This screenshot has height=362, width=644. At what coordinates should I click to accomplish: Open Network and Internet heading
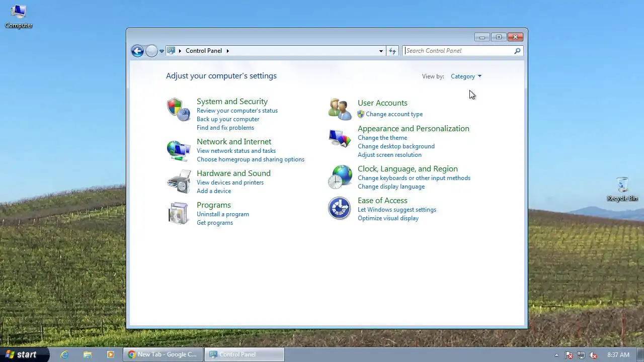click(x=234, y=142)
